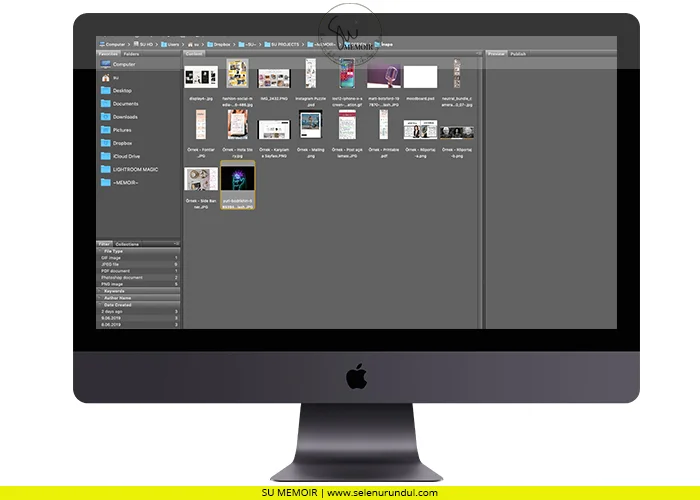700x500 pixels.
Task: Switch to the Folders tab
Action: [x=131, y=54]
